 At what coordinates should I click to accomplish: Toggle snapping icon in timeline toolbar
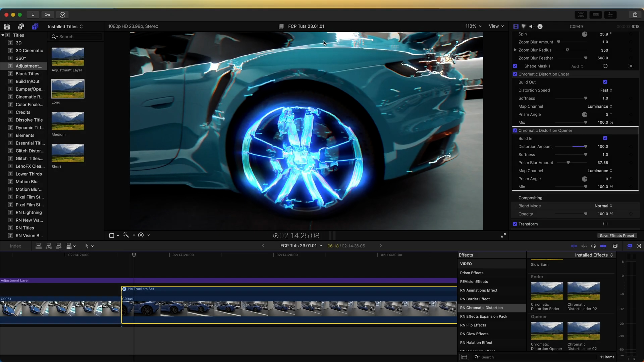point(603,246)
